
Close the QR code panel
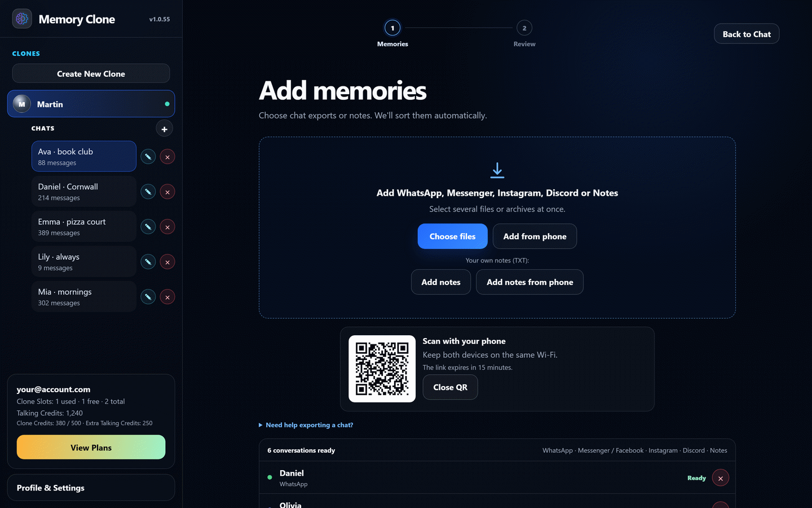tap(450, 387)
